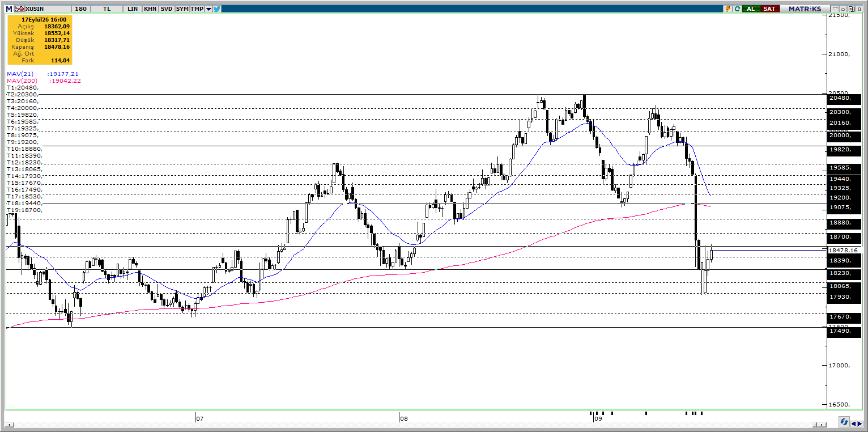
Task: Click the Yüksek value 18552,14
Action: pyautogui.click(x=57, y=33)
